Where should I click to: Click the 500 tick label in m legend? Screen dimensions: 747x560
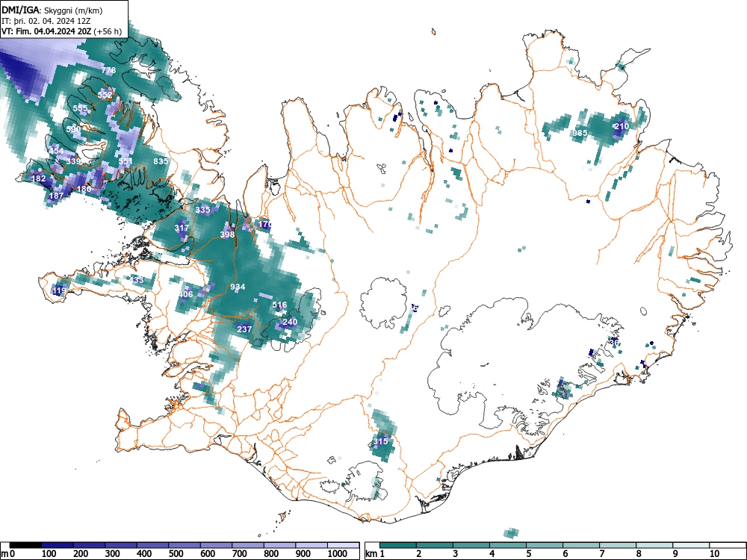point(176,554)
